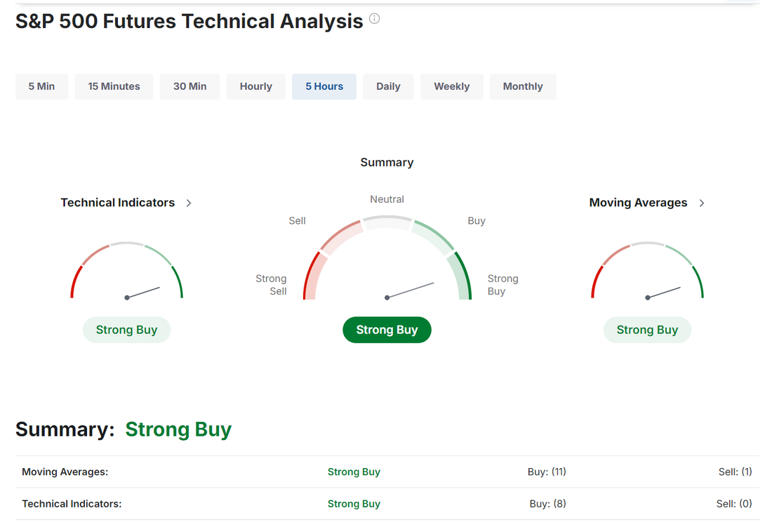The height and width of the screenshot is (532, 772).
Task: Open the Weekly timeframe tab
Action: (451, 86)
